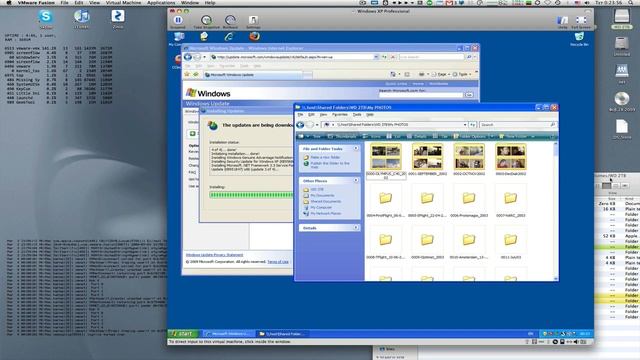Screen dimensions: 640x360
Task: Click Publish this folder to the Web
Action: 330,164
